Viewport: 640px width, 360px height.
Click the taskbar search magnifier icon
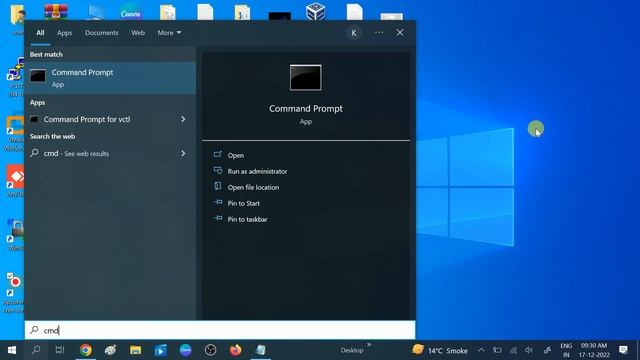click(36, 350)
